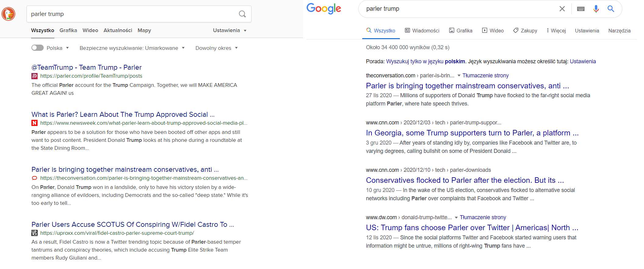This screenshot has width=644, height=269.
Task: Clear Google search with the X icon
Action: click(562, 9)
